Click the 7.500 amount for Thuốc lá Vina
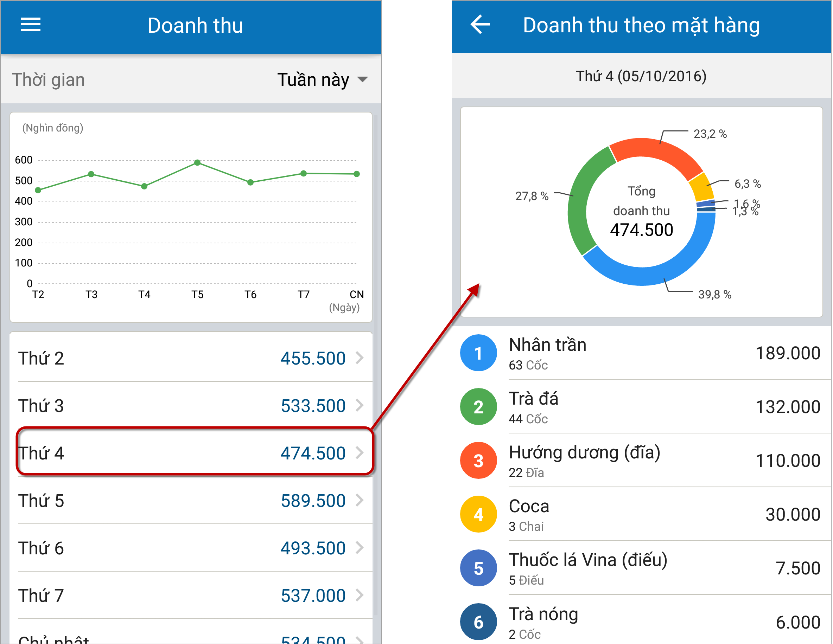Screen dimensions: 833x644 [798, 568]
